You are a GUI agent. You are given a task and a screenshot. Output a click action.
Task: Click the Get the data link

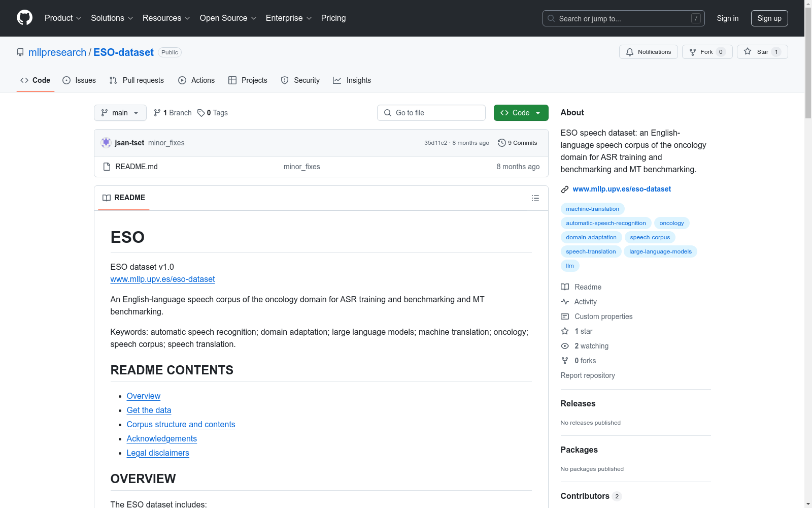pos(149,410)
